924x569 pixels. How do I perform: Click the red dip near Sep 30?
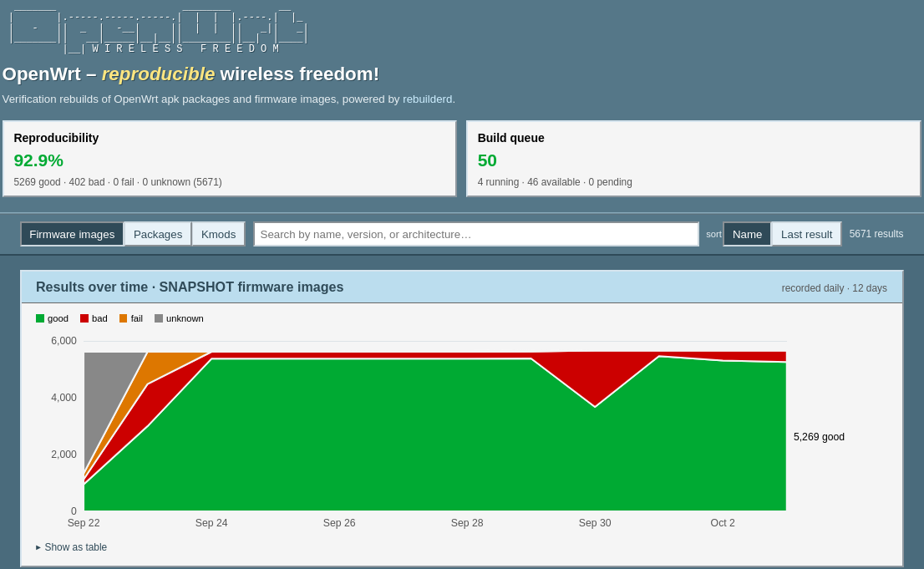[x=595, y=378]
